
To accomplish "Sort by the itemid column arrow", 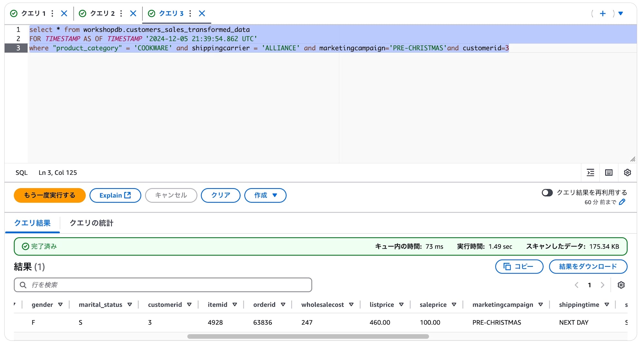I will click(235, 305).
